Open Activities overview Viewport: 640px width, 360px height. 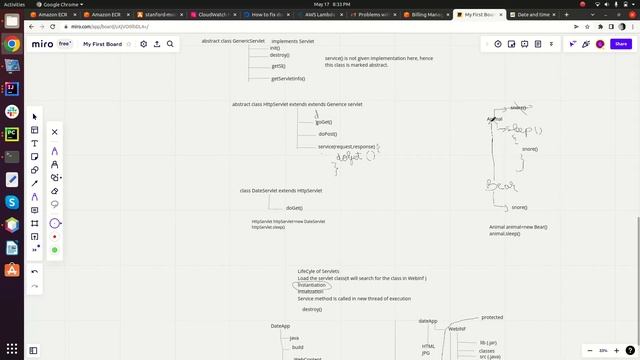click(x=14, y=4)
